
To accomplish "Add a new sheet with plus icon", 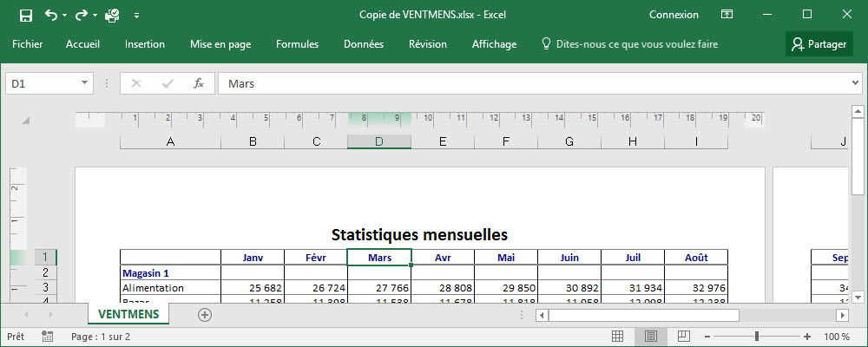I will [205, 315].
